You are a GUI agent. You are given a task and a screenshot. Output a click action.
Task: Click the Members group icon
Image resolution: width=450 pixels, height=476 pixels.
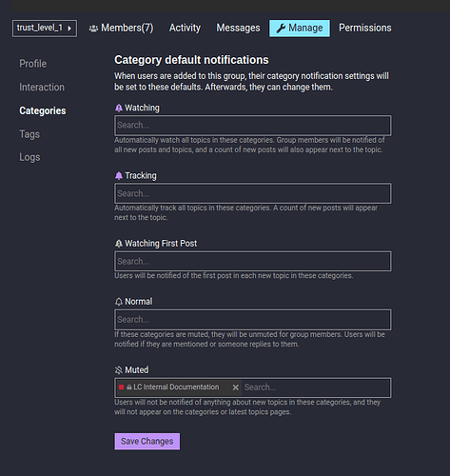coord(93,29)
